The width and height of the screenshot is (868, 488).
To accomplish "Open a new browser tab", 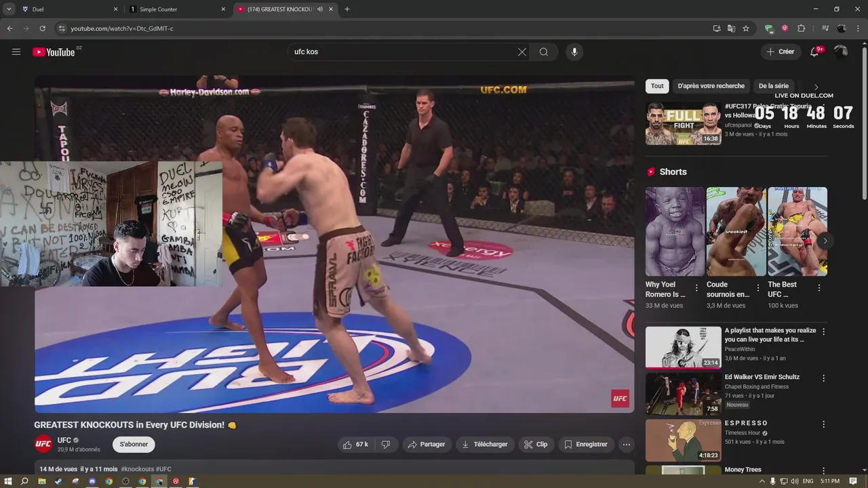I will (x=347, y=9).
